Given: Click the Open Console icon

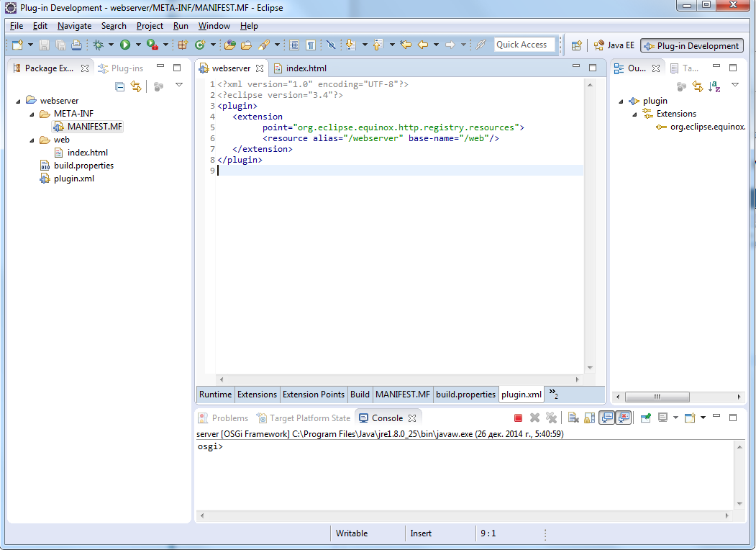Looking at the screenshot, I should (x=690, y=418).
